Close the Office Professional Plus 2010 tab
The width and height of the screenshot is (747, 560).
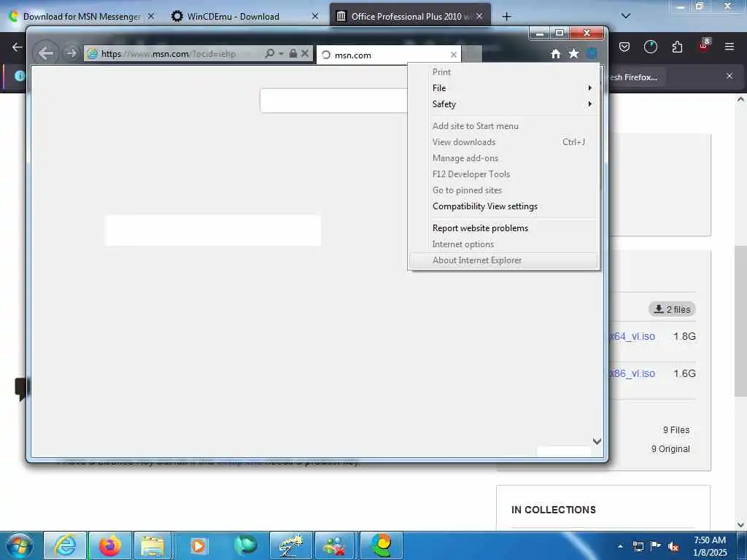click(x=479, y=16)
